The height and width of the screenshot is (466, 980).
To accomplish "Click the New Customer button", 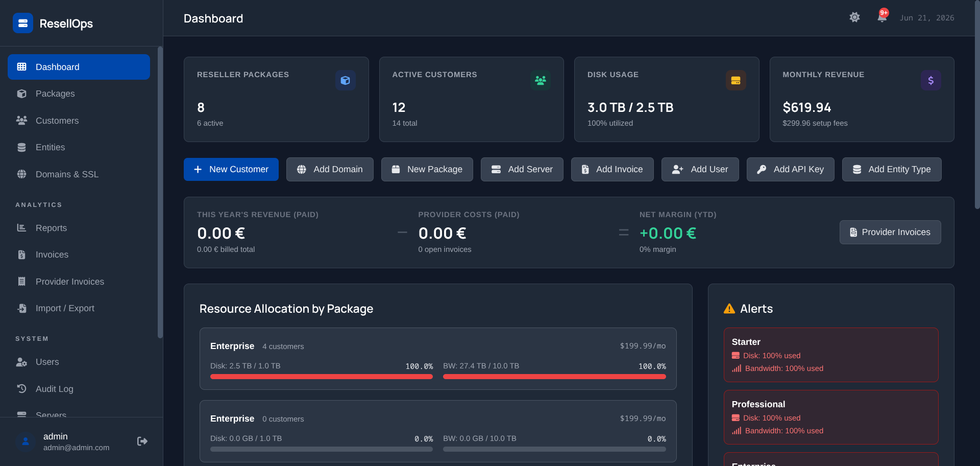I will point(231,169).
